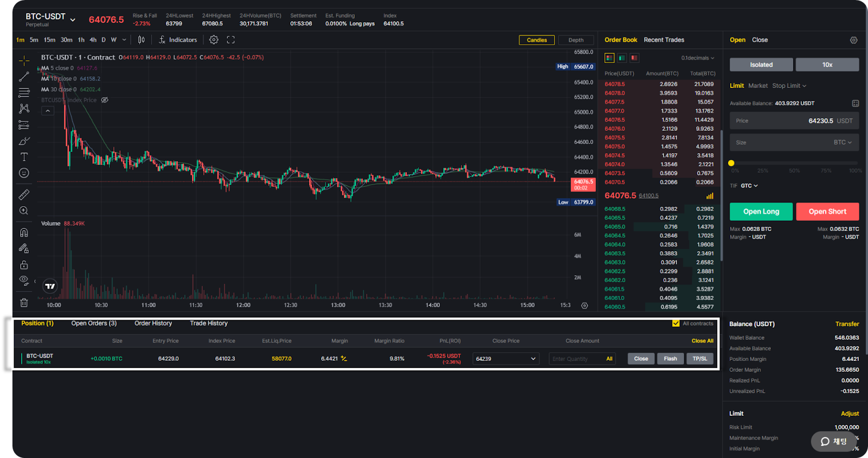Select the pattern drawing tool
Image resolution: width=868 pixels, height=458 pixels.
[24, 109]
